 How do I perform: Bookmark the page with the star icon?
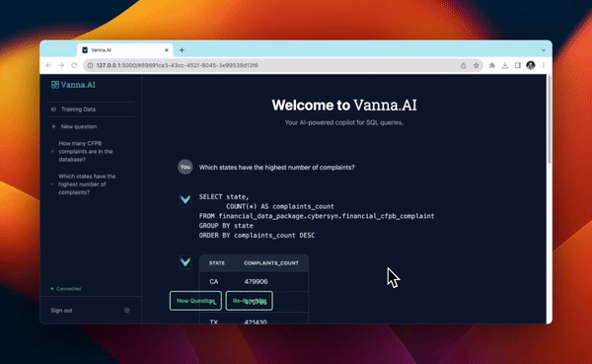pyautogui.click(x=477, y=65)
